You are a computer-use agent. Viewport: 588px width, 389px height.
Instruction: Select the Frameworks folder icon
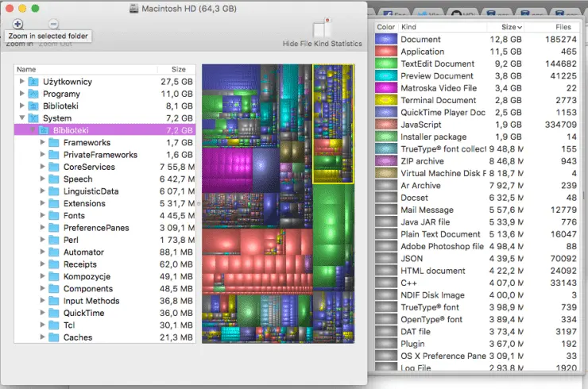coord(53,143)
